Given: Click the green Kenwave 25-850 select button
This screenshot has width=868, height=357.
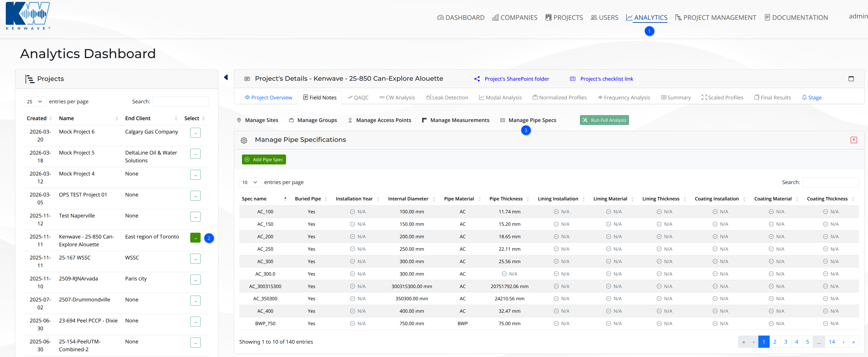Looking at the screenshot, I should click(196, 238).
